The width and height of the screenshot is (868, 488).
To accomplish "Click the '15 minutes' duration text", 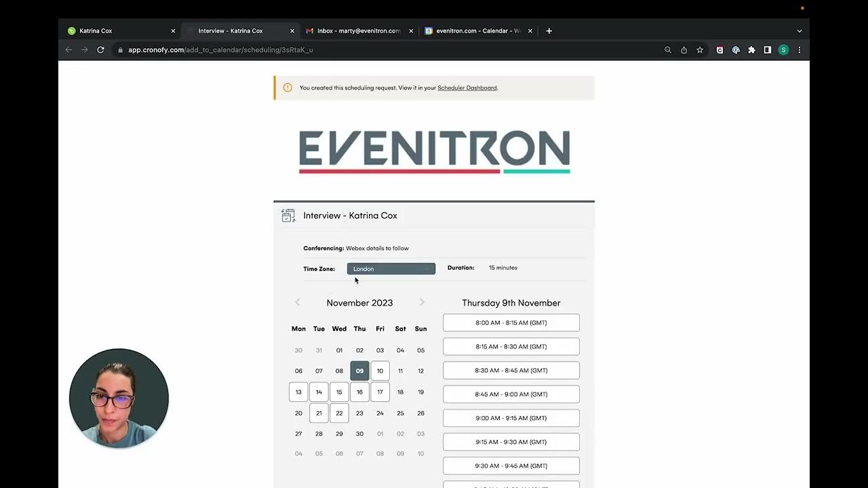I will click(503, 268).
